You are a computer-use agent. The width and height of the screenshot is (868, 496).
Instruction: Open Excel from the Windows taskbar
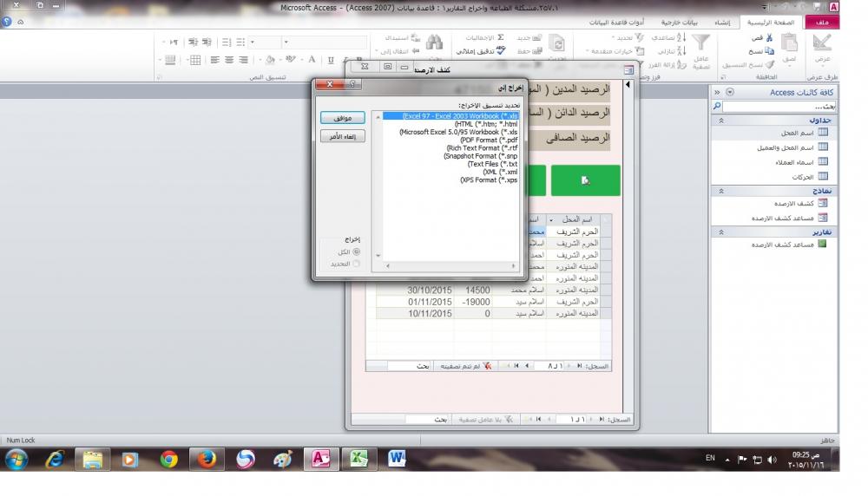[x=358, y=459]
